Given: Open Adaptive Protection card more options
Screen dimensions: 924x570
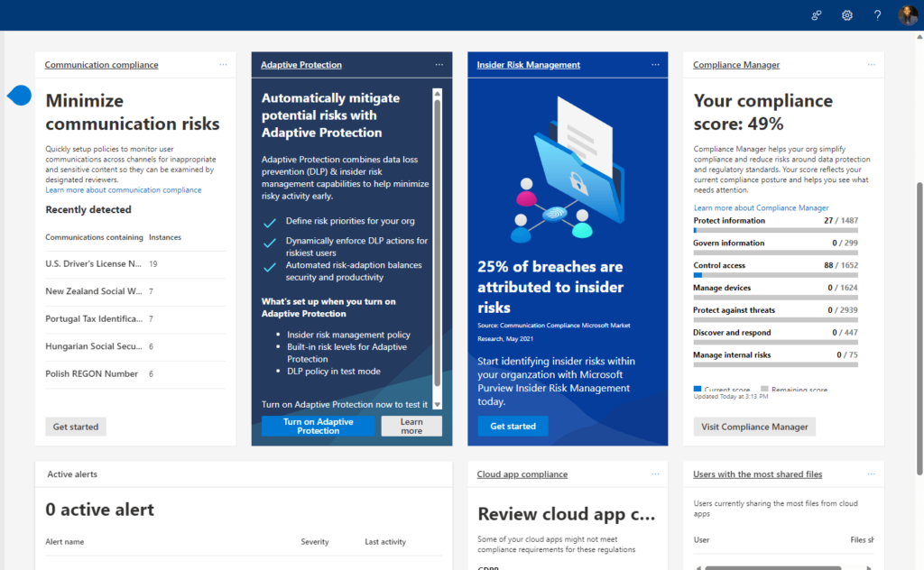Looking at the screenshot, I should 439,64.
